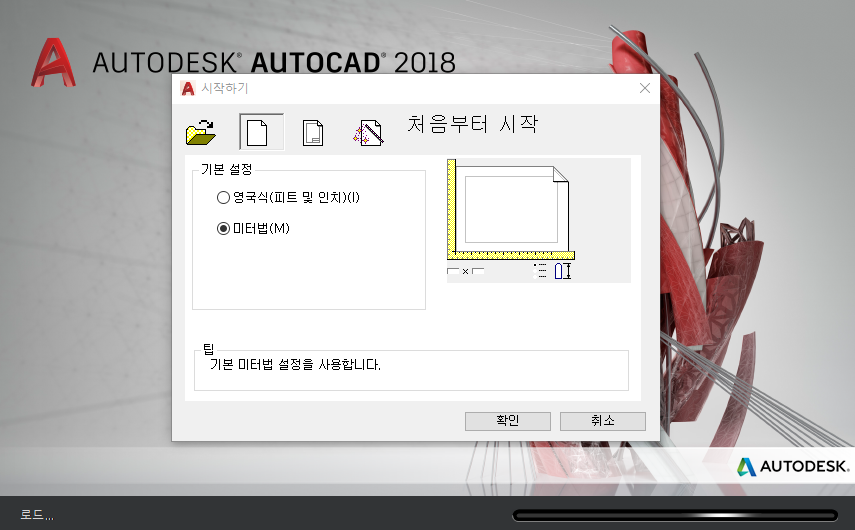
Task: Click the 처음부터 시작 heading text
Action: tap(472, 124)
